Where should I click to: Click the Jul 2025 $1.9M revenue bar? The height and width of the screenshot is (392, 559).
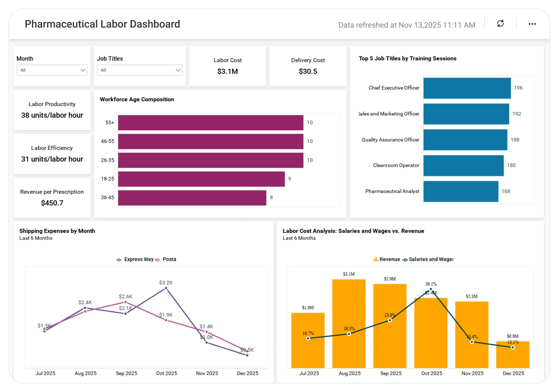point(308,341)
